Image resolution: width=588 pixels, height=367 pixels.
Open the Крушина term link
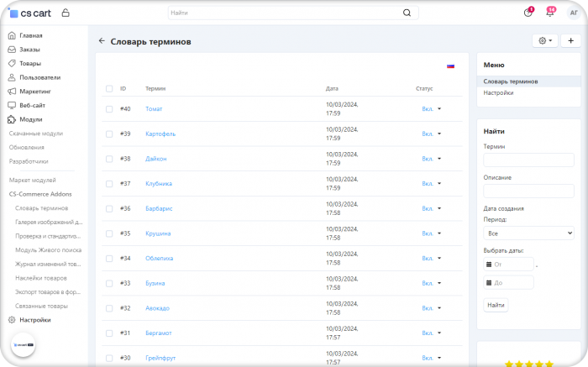[158, 233]
